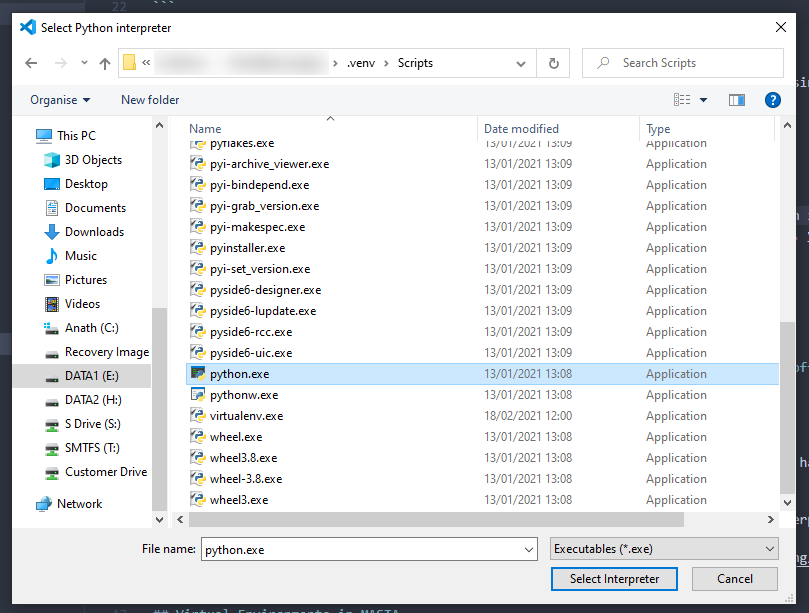Screen dimensions: 809x613
Task: Select pyi-set_version.exe file icon
Action: (x=198, y=269)
